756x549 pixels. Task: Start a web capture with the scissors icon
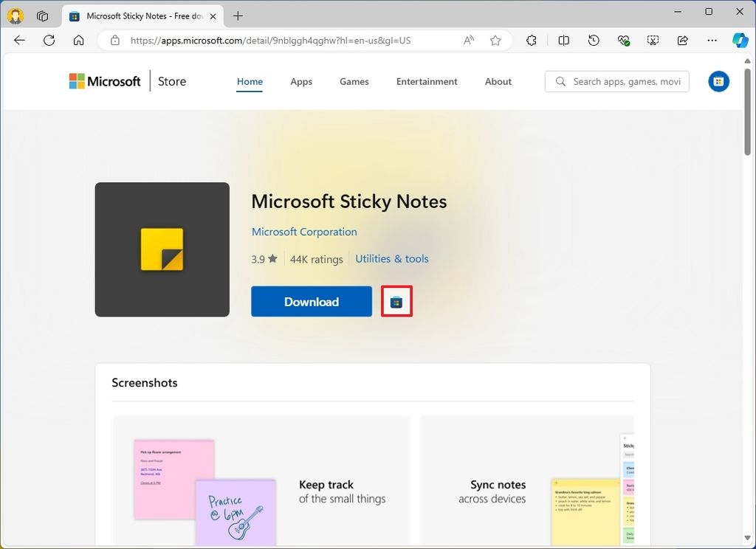[653, 41]
